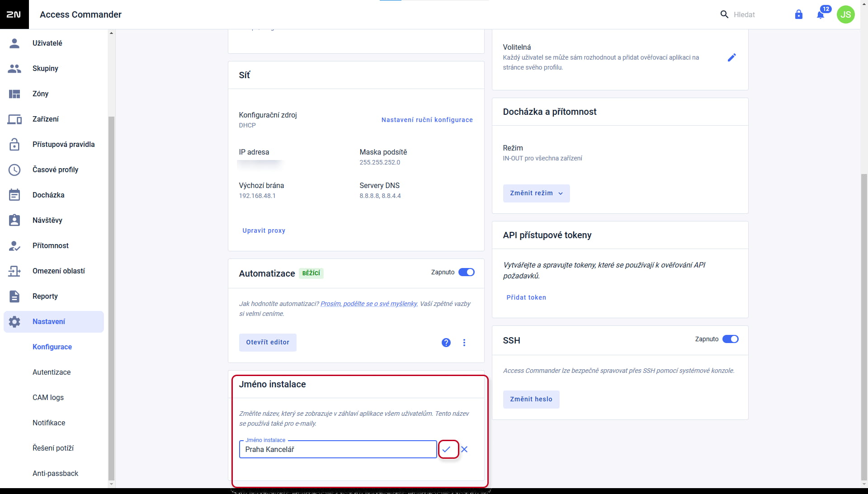Click the Přístupová pravidla lock icon
This screenshot has height=494, width=868.
tap(14, 144)
